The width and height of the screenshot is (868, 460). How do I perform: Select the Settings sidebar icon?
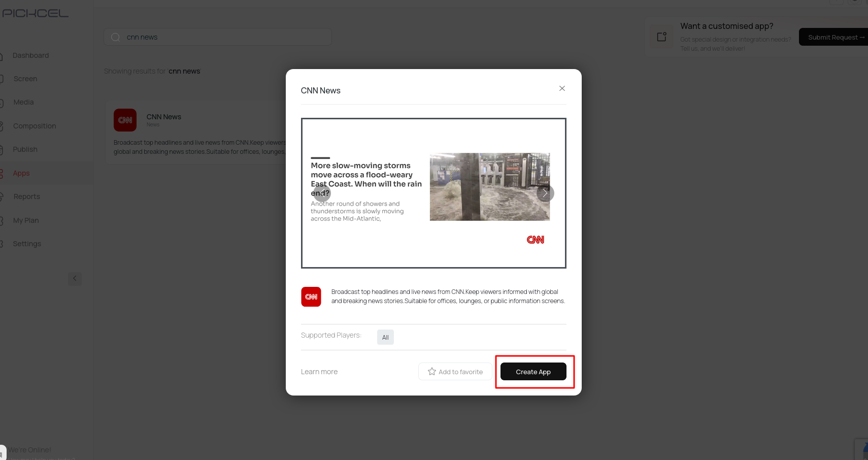pyautogui.click(x=2, y=243)
